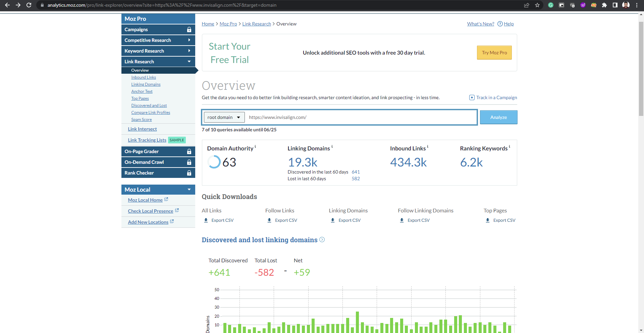Click Linking Domains info icon
Screen dimensions: 644x333
coord(332,146)
